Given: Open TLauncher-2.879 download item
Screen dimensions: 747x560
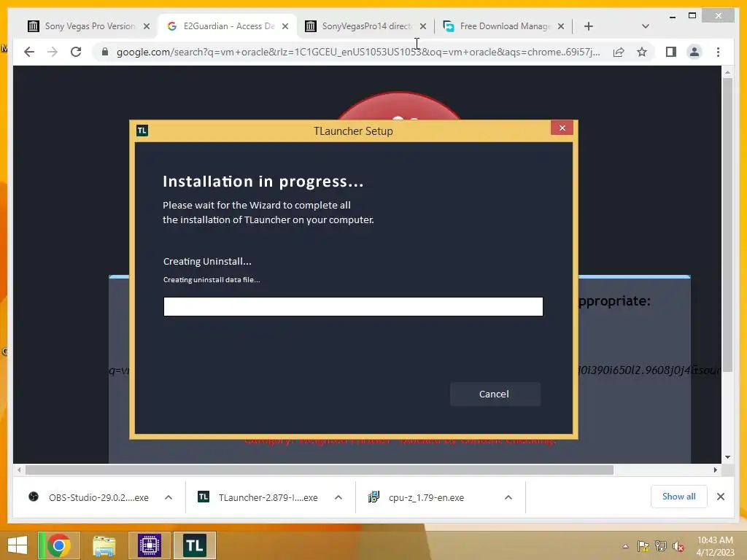Looking at the screenshot, I should coord(258,497).
